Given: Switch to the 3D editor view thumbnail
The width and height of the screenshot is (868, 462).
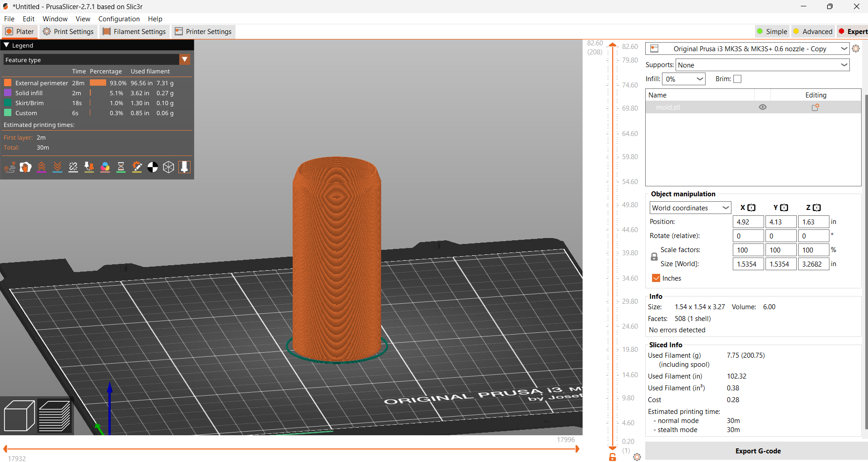Looking at the screenshot, I should pos(19,415).
